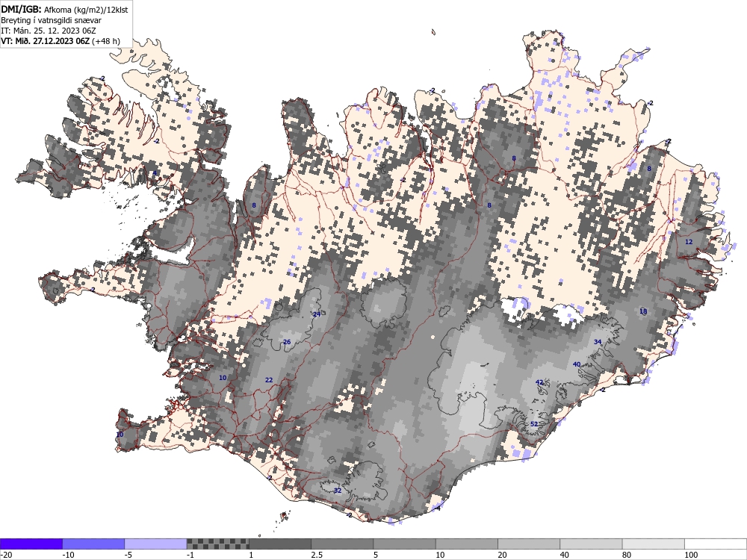Select the light gray legend swatch from 80 to 100
Viewport: 747px width, 560px height.
pyautogui.click(x=653, y=544)
